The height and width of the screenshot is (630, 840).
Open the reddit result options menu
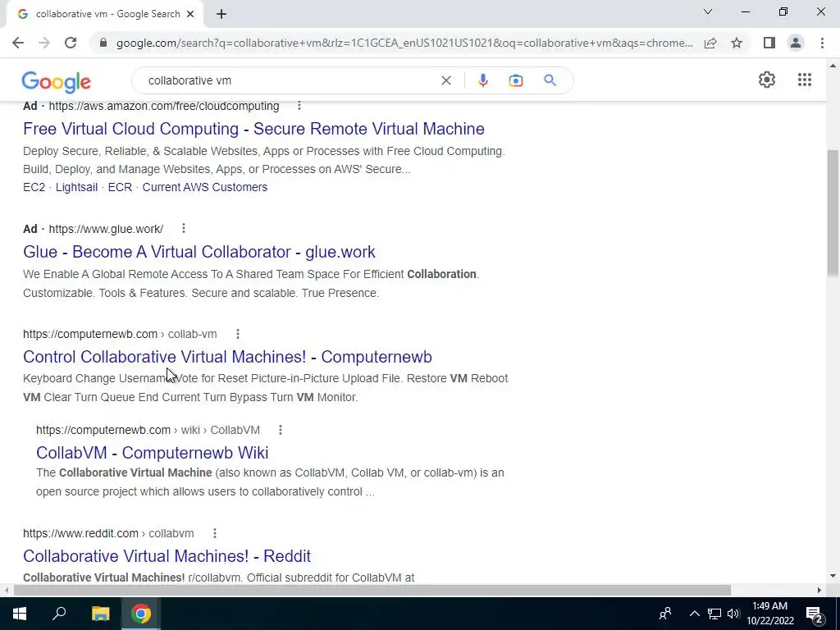point(214,533)
